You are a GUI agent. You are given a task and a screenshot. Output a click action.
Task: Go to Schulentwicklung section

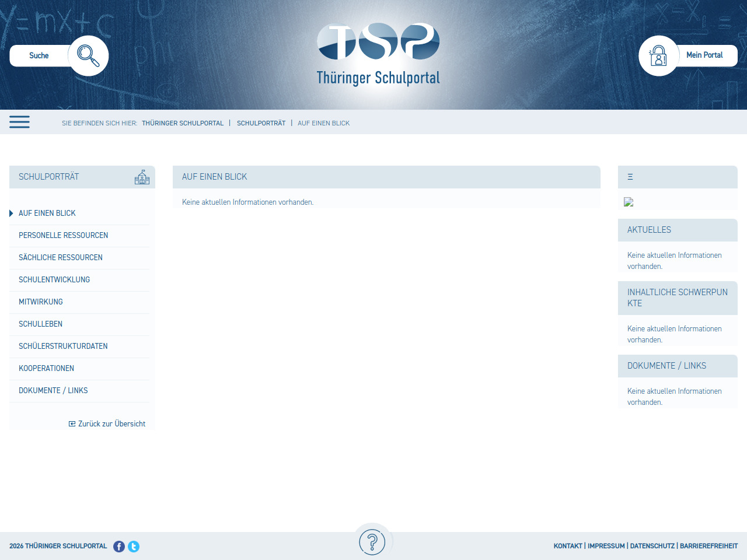54,280
